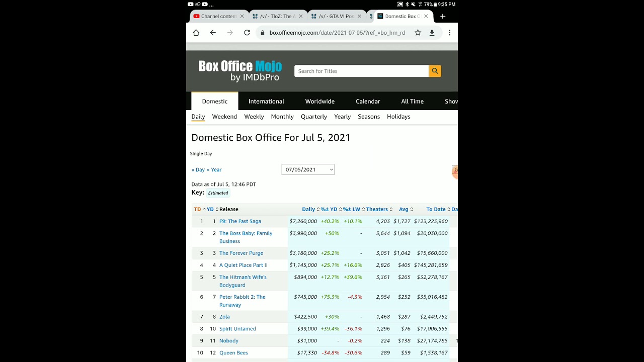
Task: Open the Zola movie link
Action: tap(224, 317)
